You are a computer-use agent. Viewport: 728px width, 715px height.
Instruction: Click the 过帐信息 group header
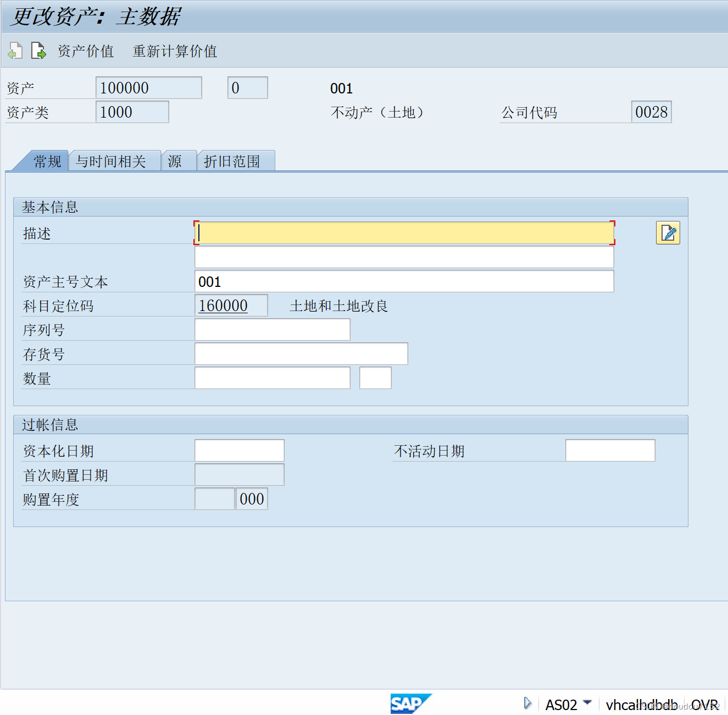(x=351, y=425)
